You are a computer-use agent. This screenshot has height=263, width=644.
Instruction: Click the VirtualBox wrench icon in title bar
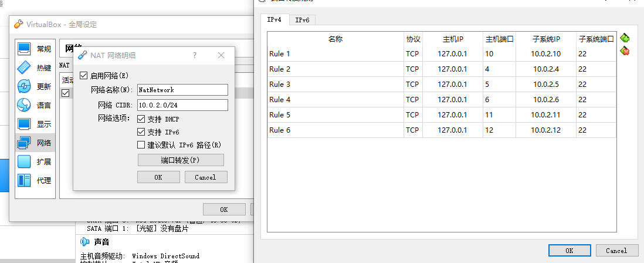point(19,24)
